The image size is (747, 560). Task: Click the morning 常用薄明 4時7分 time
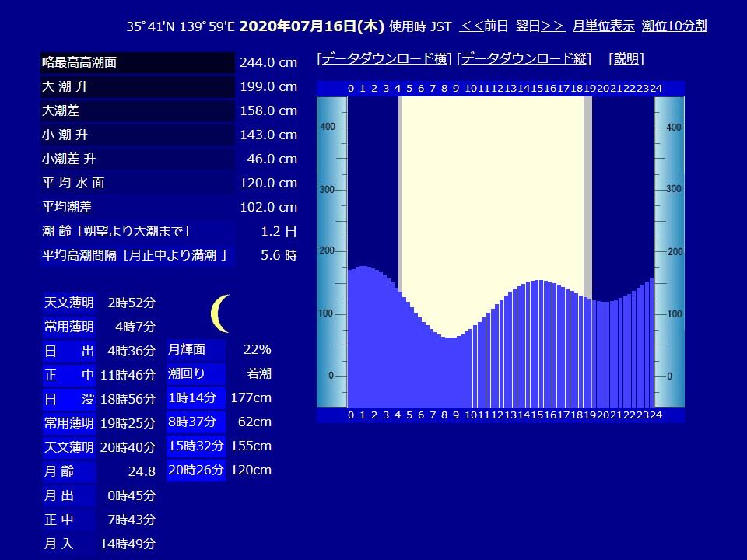(135, 327)
